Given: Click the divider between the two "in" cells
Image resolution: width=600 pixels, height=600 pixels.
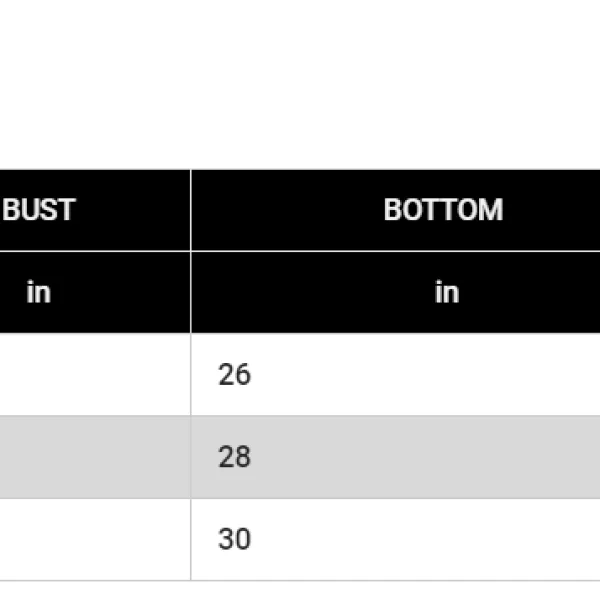Looking at the screenshot, I should click(x=190, y=292).
